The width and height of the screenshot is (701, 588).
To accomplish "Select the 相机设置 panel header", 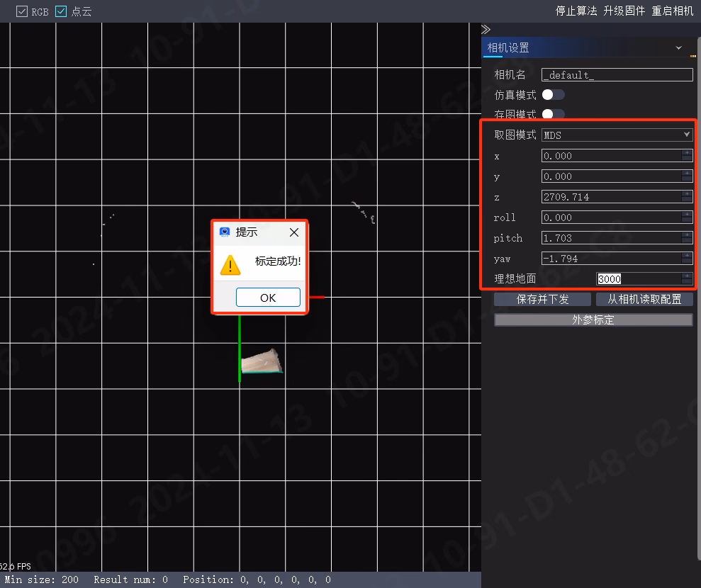I will pyautogui.click(x=589, y=47).
